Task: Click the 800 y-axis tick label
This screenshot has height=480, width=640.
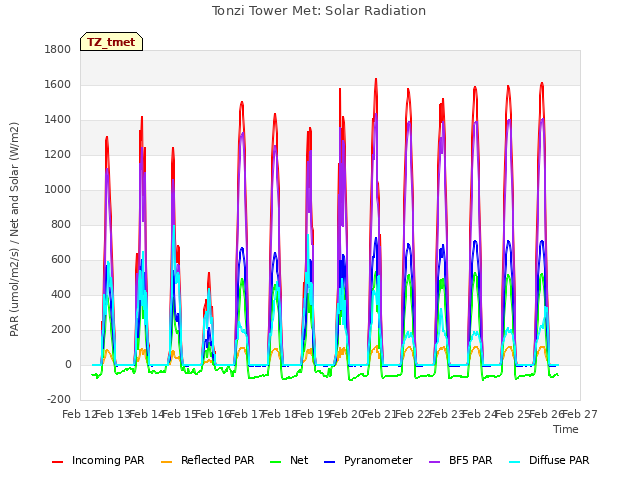Action: pos(61,224)
